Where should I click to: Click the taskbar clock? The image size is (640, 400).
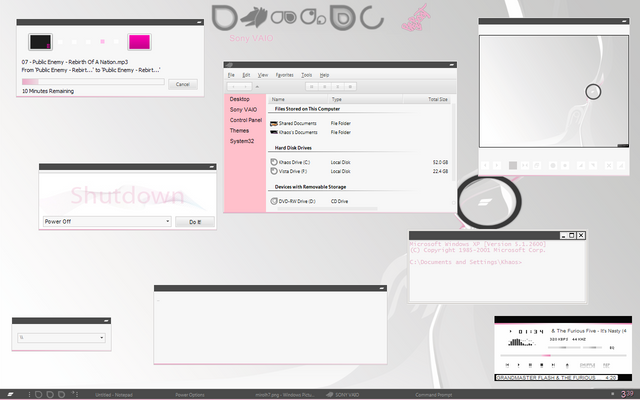[x=627, y=394]
